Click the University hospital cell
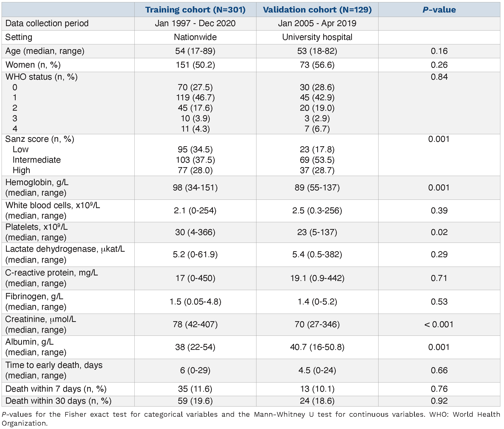This screenshot has width=504, height=429. click(x=317, y=37)
